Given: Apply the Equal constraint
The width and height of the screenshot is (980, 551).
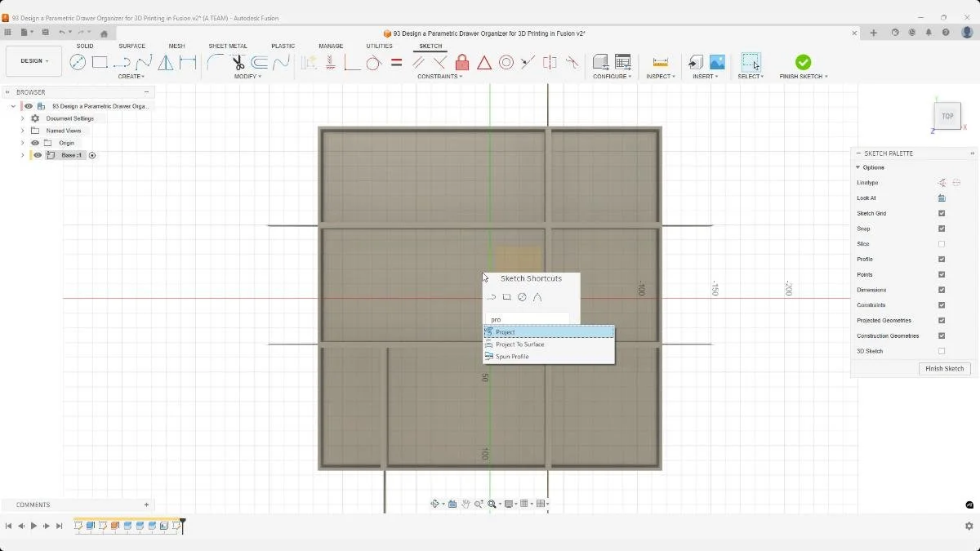Looking at the screenshot, I should click(x=397, y=62).
